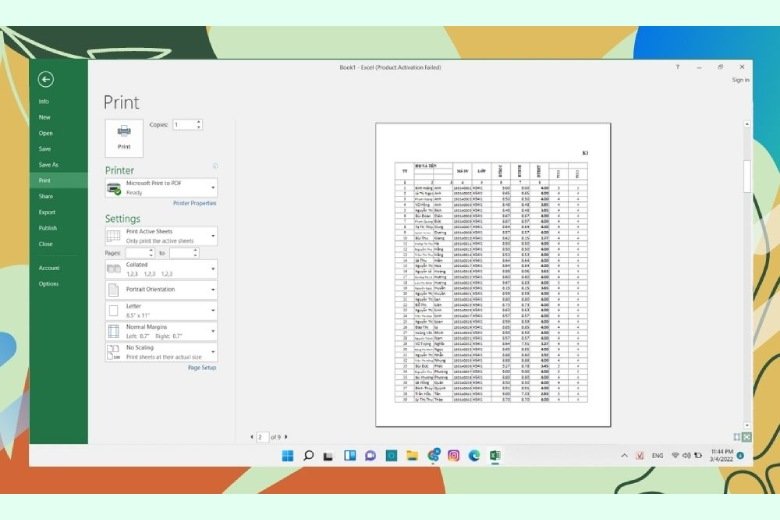The image size is (780, 520).
Task: Open the teal square app on taskbar
Action: (x=391, y=456)
